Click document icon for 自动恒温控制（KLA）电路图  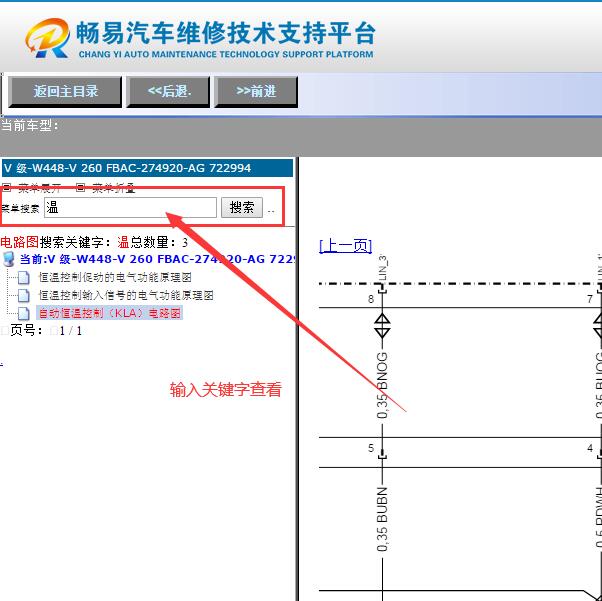coord(24,313)
